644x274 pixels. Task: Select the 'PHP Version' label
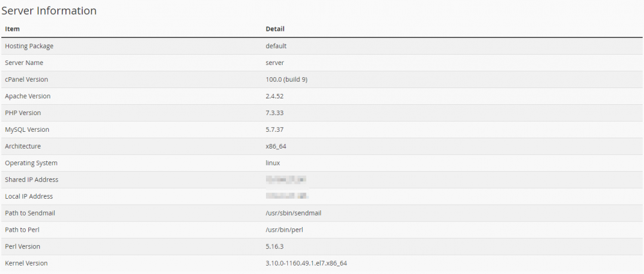(23, 113)
